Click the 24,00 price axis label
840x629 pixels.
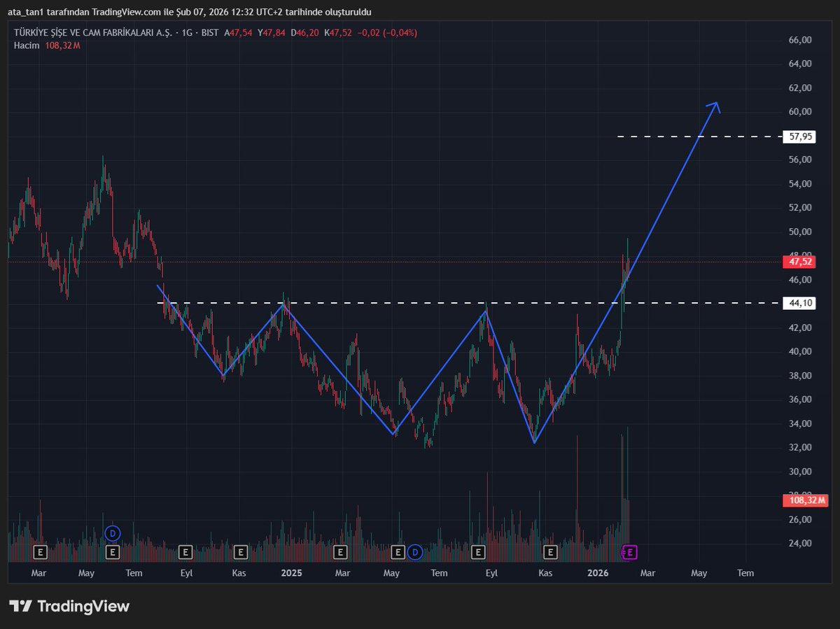pyautogui.click(x=799, y=544)
